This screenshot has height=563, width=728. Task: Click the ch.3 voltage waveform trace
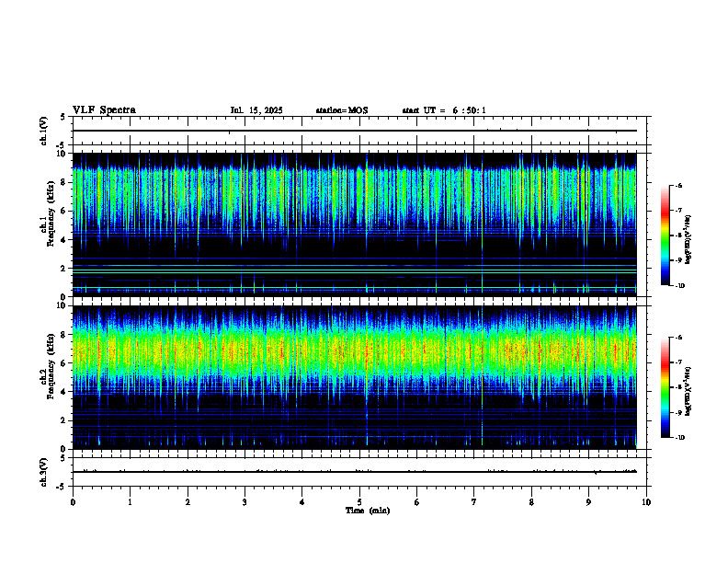(x=355, y=472)
